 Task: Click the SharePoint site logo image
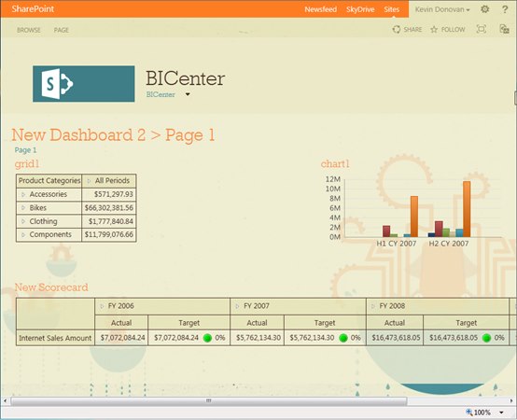pos(84,84)
